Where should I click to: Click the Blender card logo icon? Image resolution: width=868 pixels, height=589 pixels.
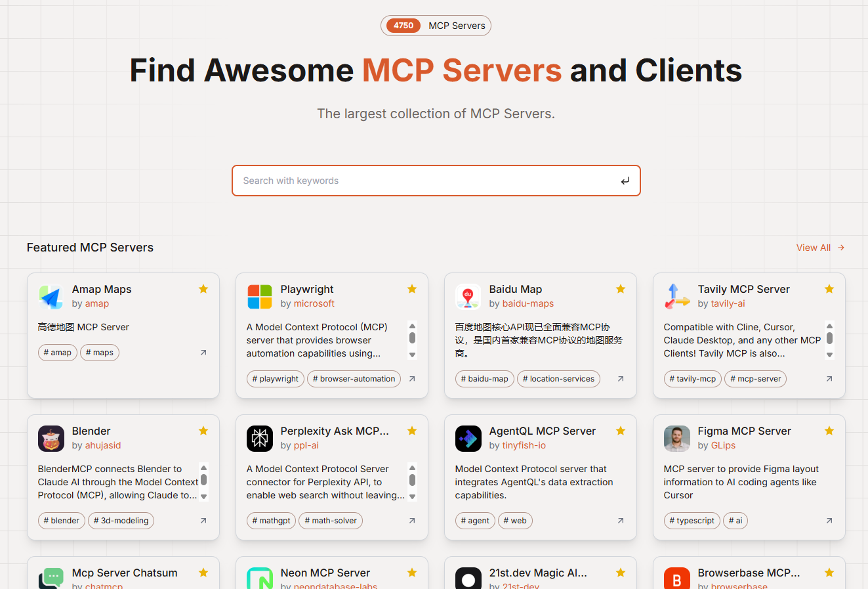51,439
